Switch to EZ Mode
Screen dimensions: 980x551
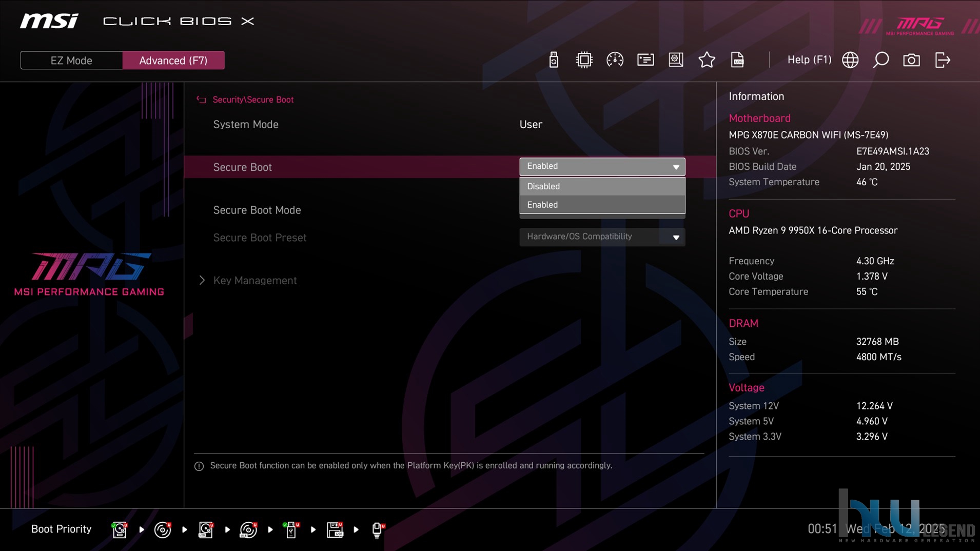click(x=71, y=61)
